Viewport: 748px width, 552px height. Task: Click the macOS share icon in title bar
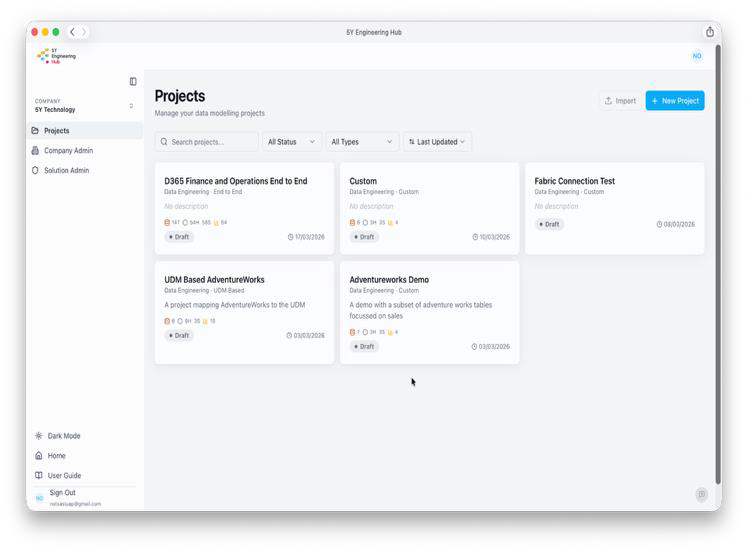(x=710, y=32)
